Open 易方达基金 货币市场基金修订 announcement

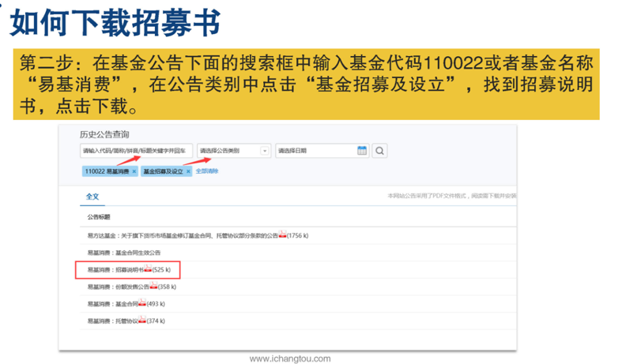click(183, 236)
